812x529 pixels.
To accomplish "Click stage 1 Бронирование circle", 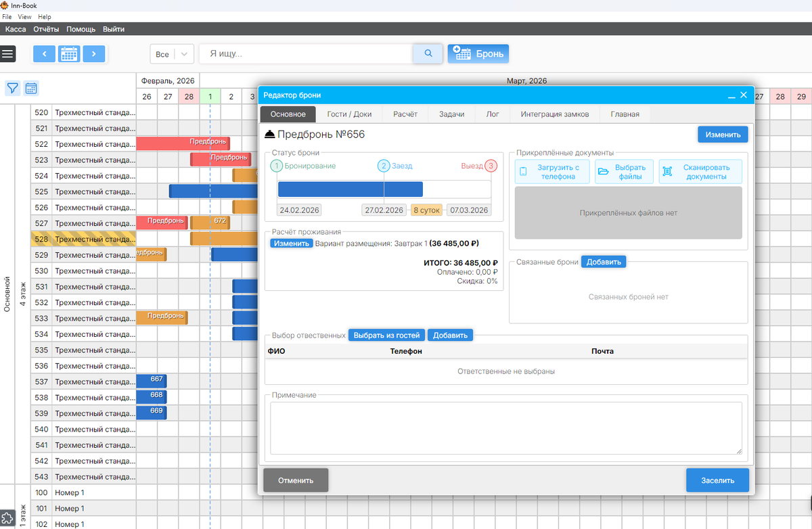I will click(276, 166).
